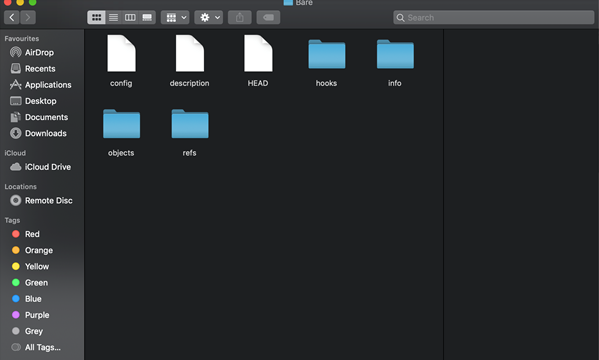
Task: Switch to list view
Action: (113, 18)
